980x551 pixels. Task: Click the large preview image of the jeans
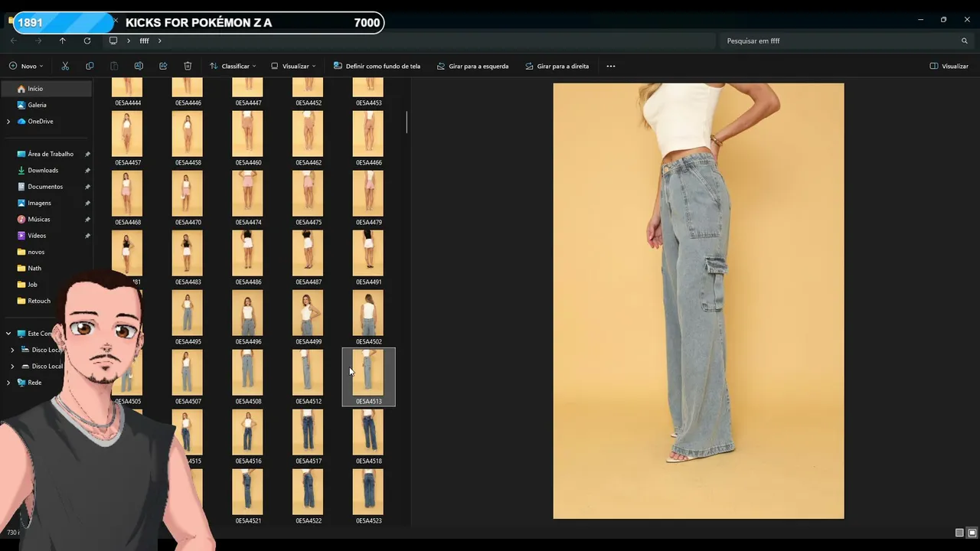coord(698,301)
